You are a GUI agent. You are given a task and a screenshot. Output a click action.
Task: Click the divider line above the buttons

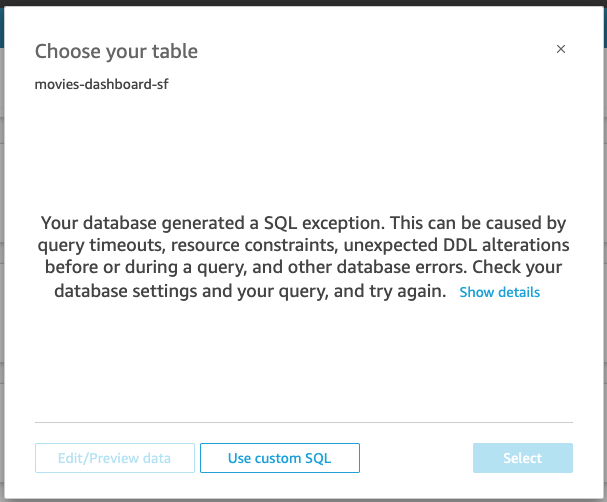click(304, 422)
